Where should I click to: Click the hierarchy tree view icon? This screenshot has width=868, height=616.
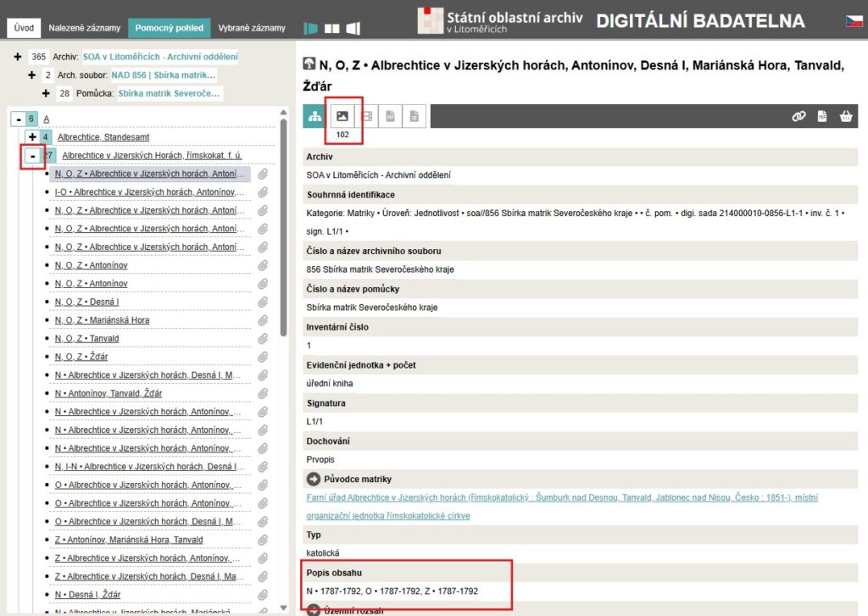pyautogui.click(x=314, y=116)
